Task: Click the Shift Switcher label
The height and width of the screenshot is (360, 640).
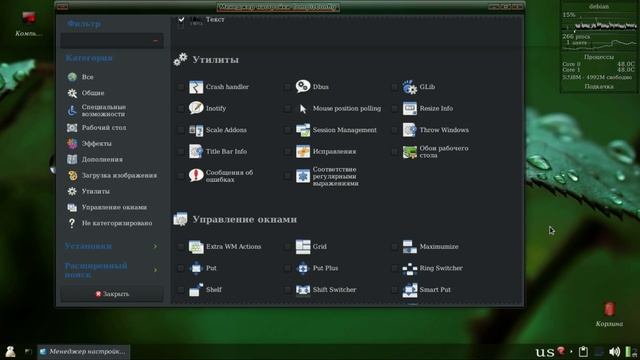Action: pyautogui.click(x=334, y=289)
